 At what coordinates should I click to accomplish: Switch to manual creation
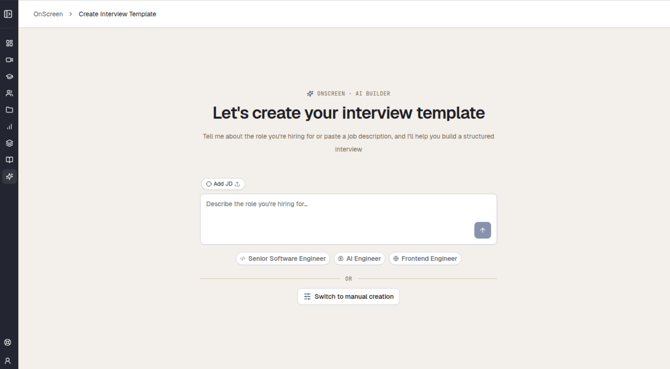click(348, 296)
